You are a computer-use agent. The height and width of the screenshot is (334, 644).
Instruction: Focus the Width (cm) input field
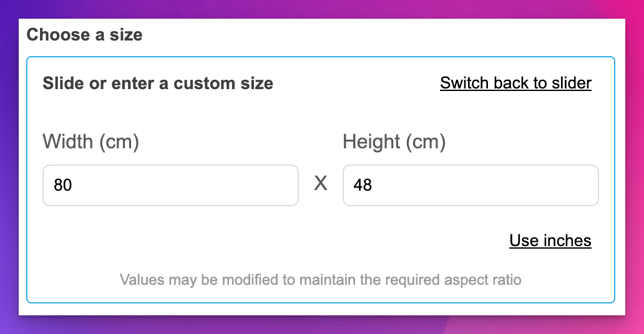tap(170, 185)
